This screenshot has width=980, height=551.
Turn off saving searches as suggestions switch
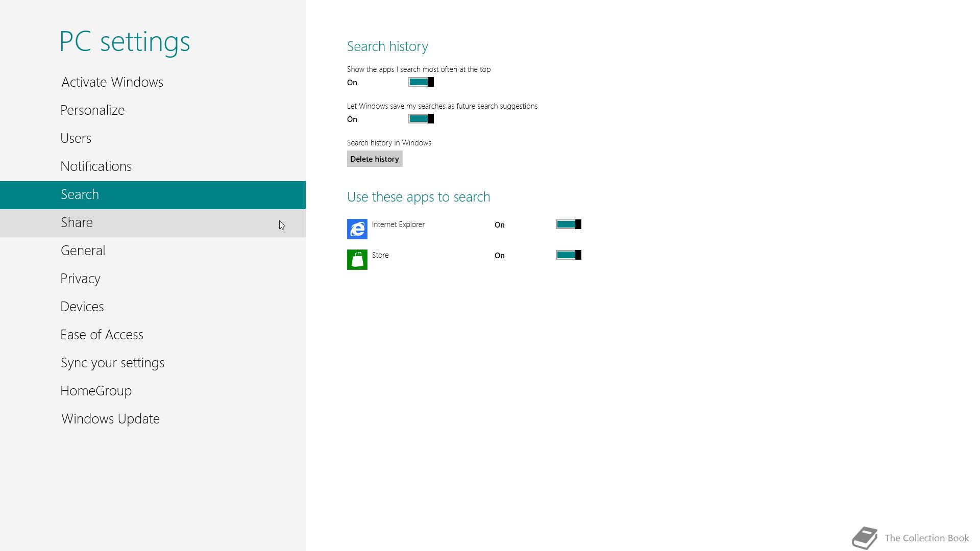point(421,119)
